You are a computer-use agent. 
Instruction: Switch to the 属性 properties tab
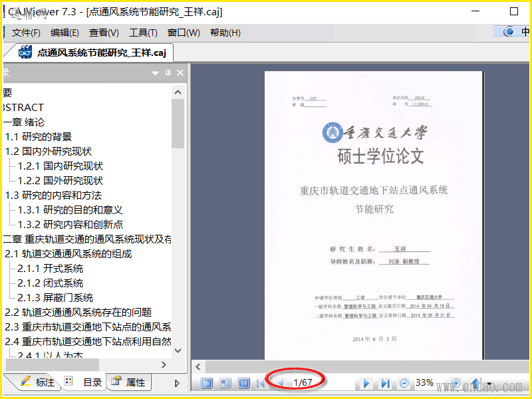point(129,382)
